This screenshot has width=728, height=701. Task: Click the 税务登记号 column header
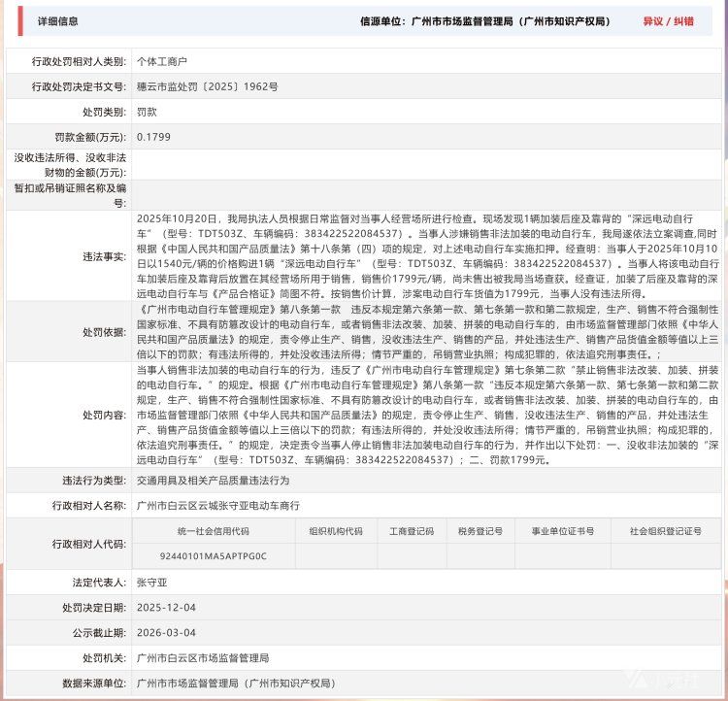point(480,531)
